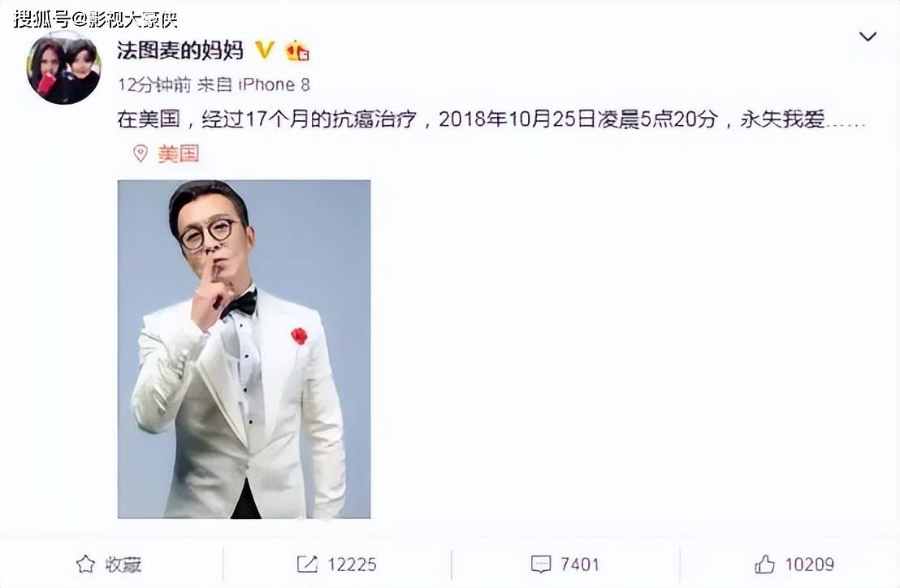Click the repost share icon

coord(306,564)
